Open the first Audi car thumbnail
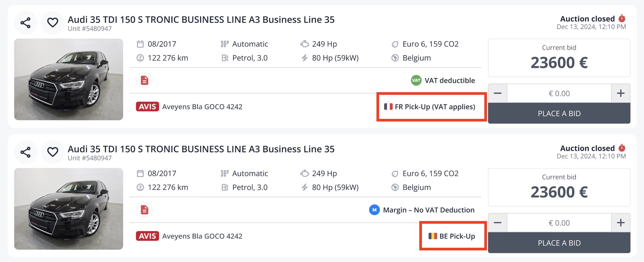Image resolution: width=644 pixels, height=262 pixels. [x=69, y=79]
